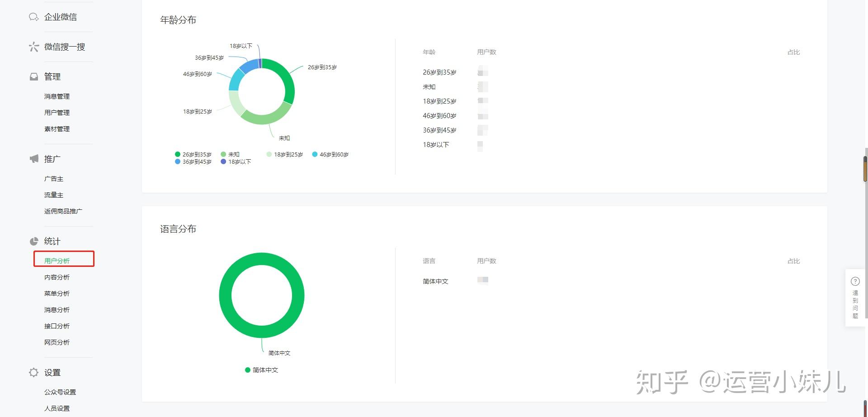Click 用户数 header in language table
This screenshot has width=868, height=417.
click(x=487, y=261)
